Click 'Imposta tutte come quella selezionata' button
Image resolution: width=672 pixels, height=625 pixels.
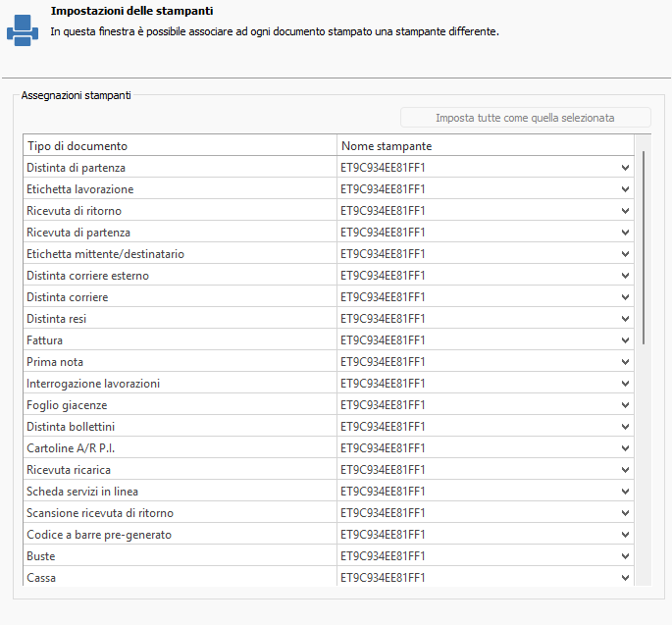525,118
